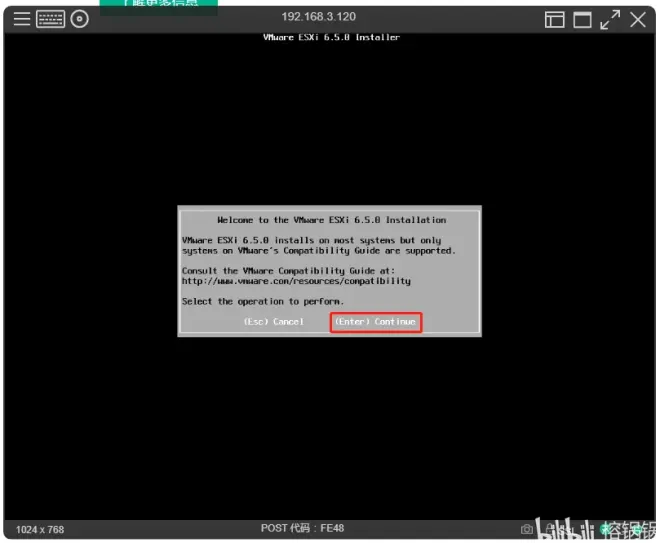This screenshot has width=660, height=543.
Task: Click the 192.168.3.120 title text
Action: [x=319, y=17]
